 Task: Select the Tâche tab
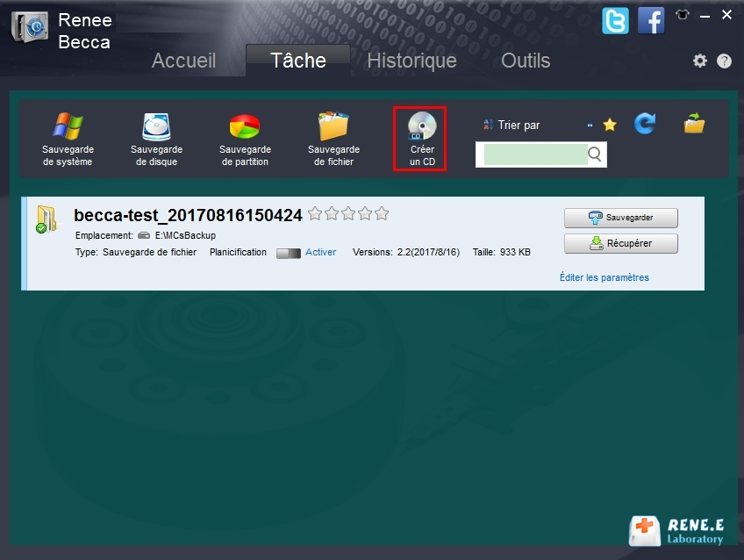pos(298,61)
